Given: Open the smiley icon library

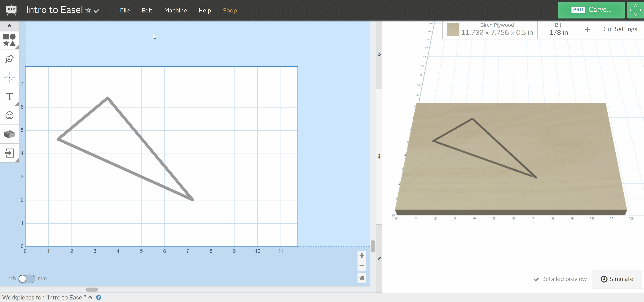Looking at the screenshot, I should point(9,115).
